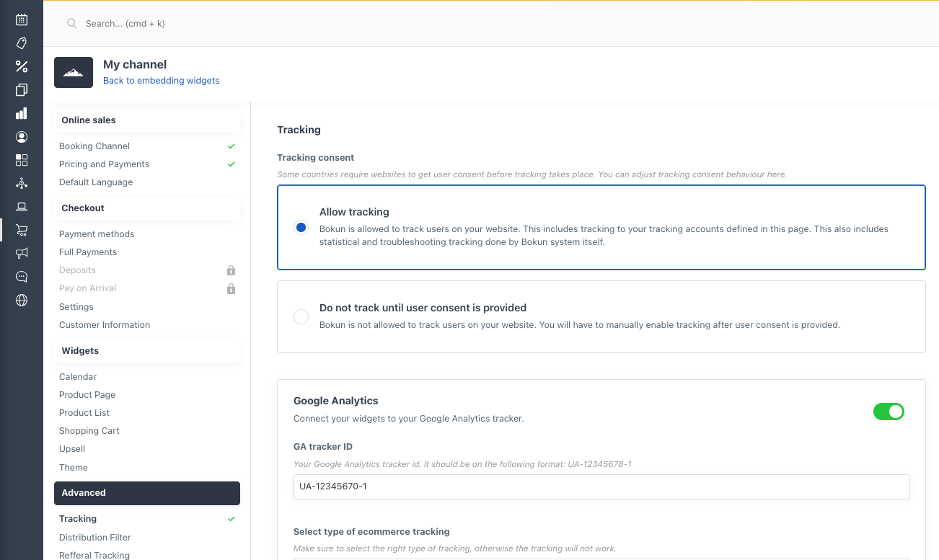Image resolution: width=939 pixels, height=560 pixels.
Task: Click the search magnifier icon
Action: pyautogui.click(x=71, y=24)
